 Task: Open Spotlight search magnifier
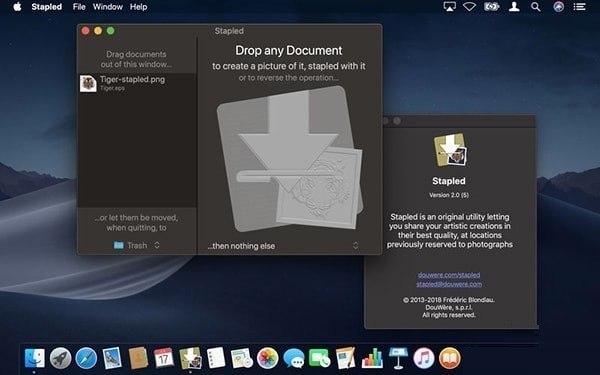(x=536, y=7)
